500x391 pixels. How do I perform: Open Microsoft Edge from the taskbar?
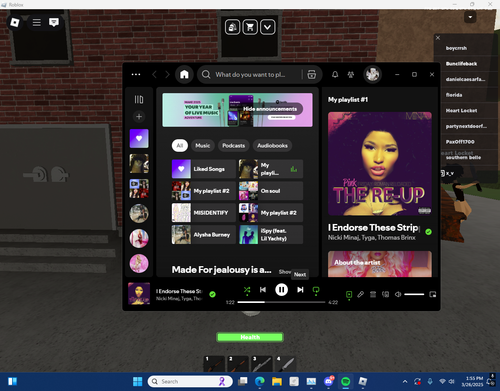[260, 381]
